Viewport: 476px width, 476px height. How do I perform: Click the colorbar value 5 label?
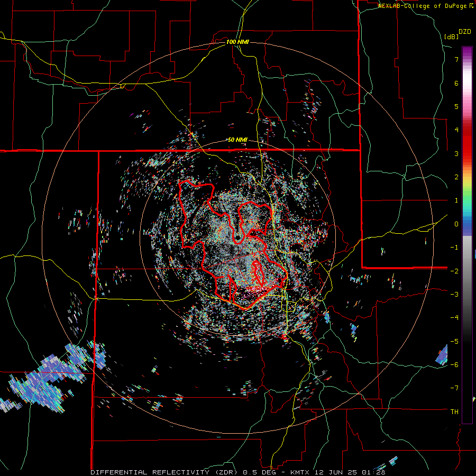point(456,106)
